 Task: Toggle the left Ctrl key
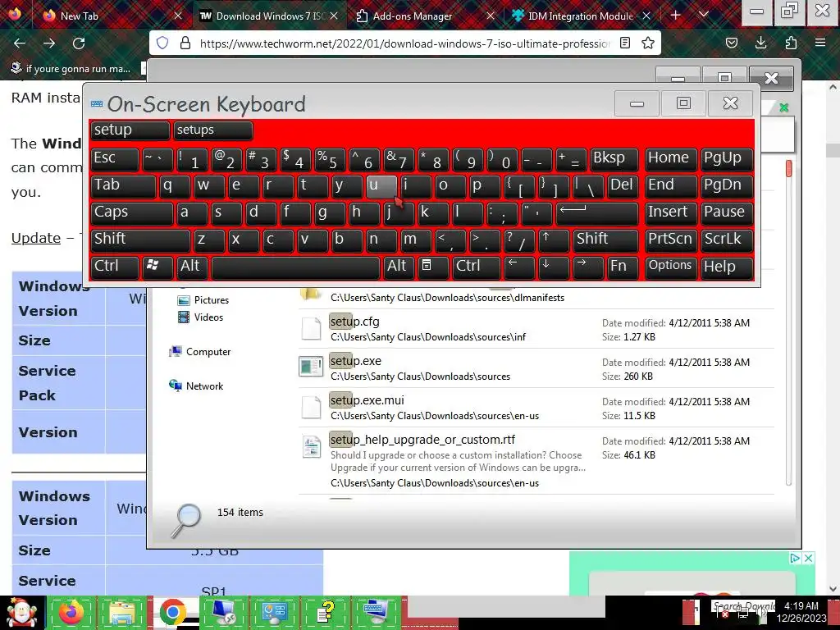[x=115, y=267]
